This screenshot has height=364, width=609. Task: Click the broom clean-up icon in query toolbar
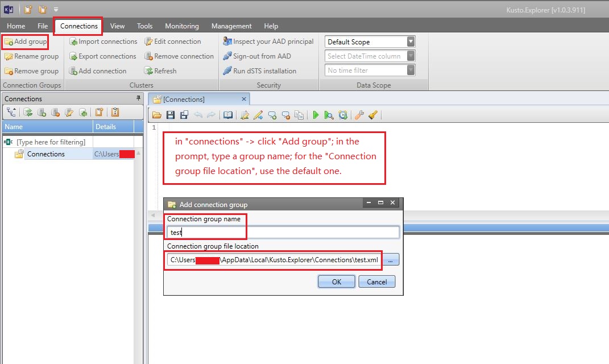coord(373,115)
